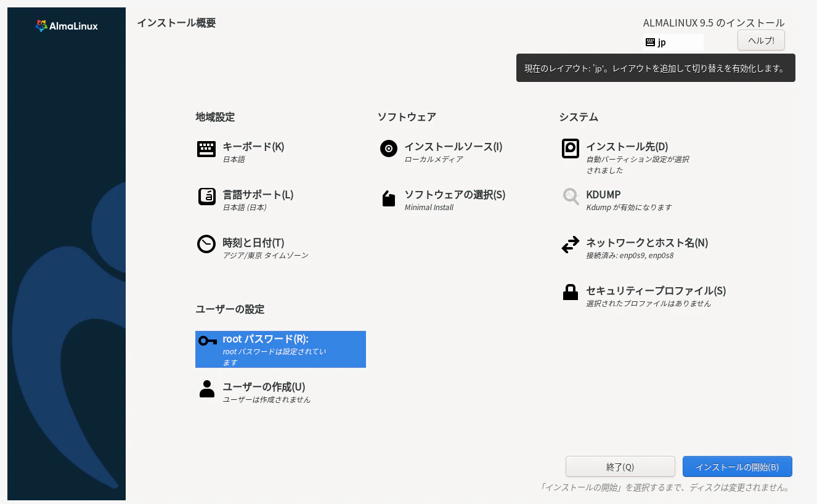Click the network arrows icon

571,245
